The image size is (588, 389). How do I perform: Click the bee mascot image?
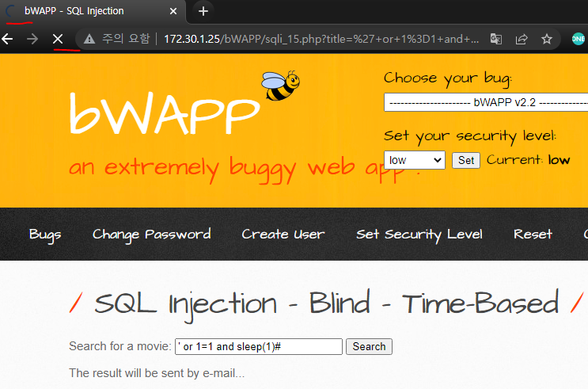point(280,86)
